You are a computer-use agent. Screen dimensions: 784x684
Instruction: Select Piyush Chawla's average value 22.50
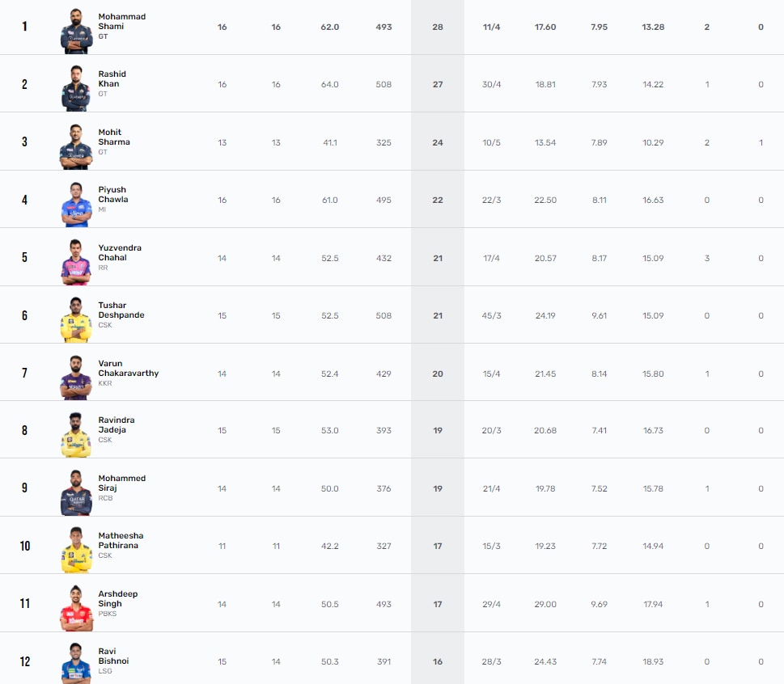point(545,199)
